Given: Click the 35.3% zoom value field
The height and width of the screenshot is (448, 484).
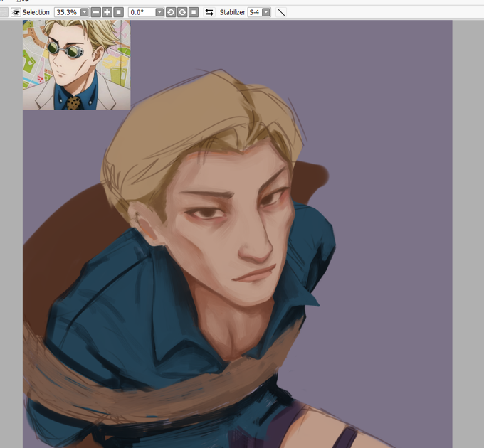Looking at the screenshot, I should coord(68,12).
